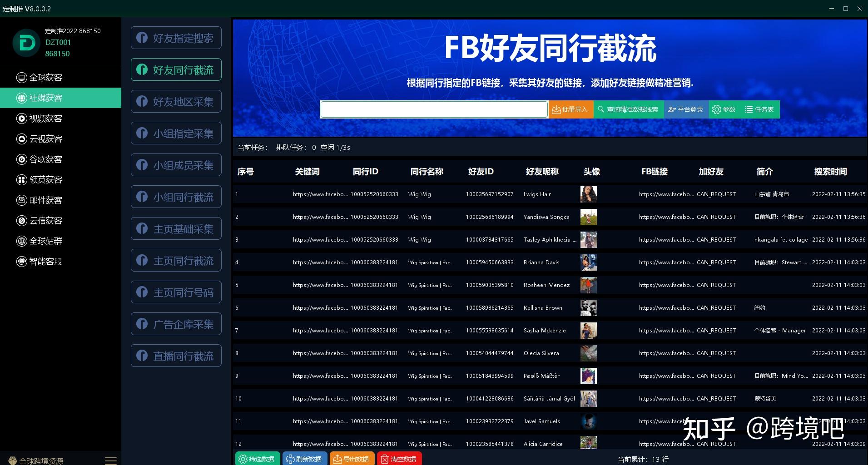Select 山东省 青岛市 bio cell
The width and height of the screenshot is (868, 465).
tap(772, 194)
